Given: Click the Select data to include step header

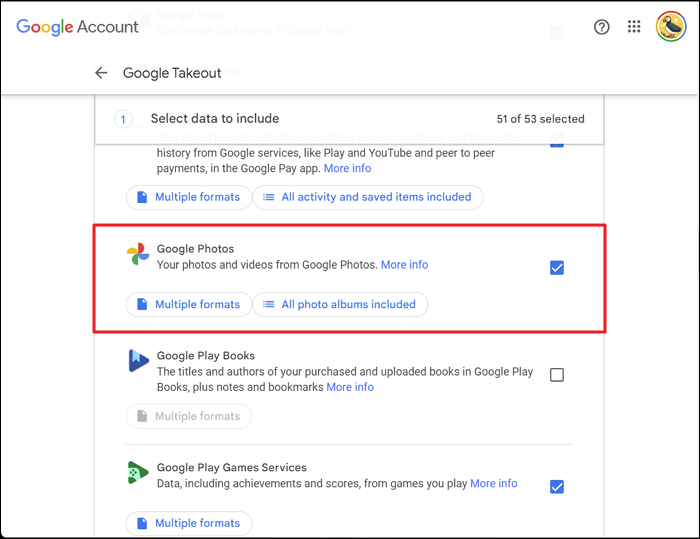Looking at the screenshot, I should pyautogui.click(x=215, y=119).
